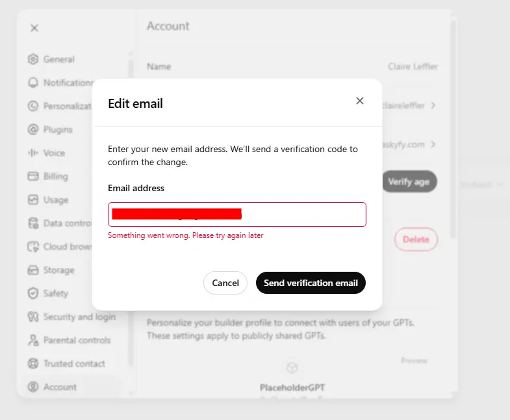Expand the username row chevron
Viewport: 510px width, 420px height.
433,105
